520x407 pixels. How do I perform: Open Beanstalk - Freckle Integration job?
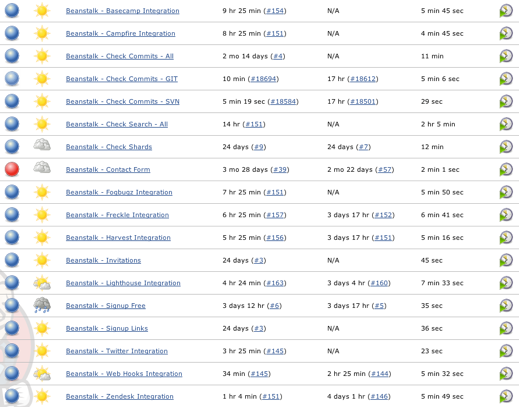pos(117,215)
